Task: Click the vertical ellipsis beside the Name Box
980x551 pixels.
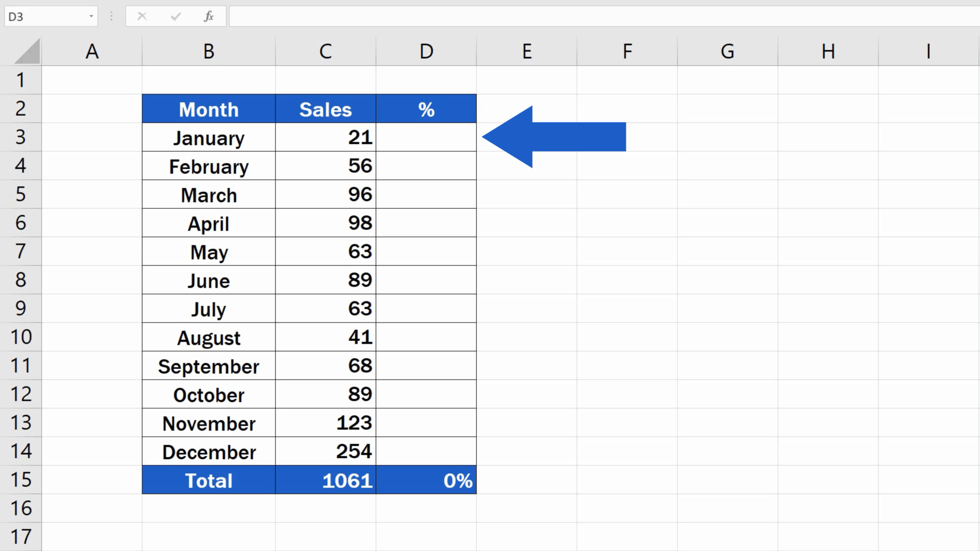Action: 111,16
